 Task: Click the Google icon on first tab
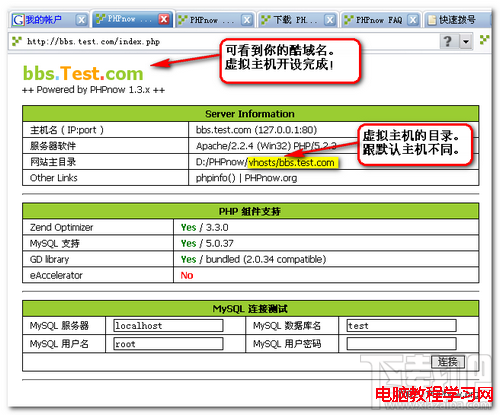[x=18, y=20]
